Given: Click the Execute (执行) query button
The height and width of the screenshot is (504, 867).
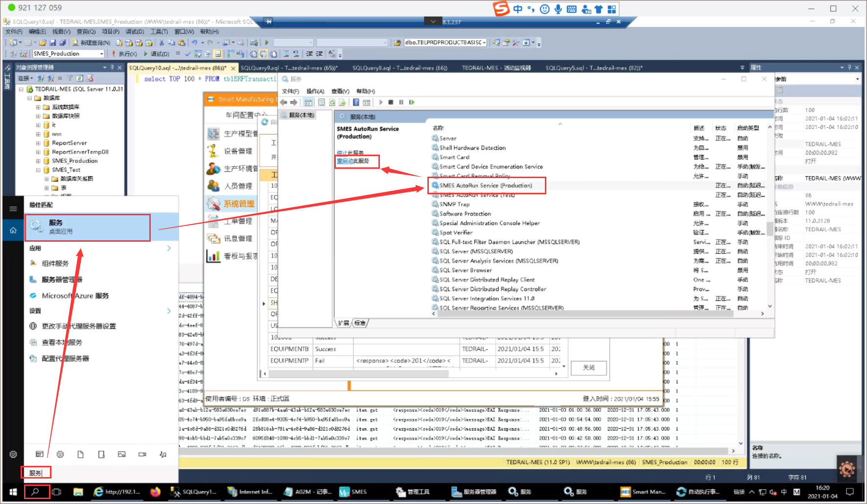Looking at the screenshot, I should point(124,54).
